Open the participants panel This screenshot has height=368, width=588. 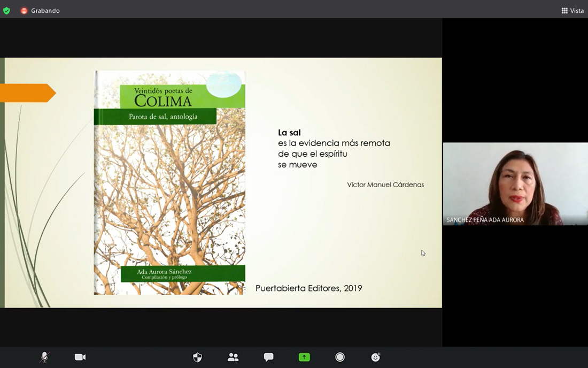tap(233, 357)
